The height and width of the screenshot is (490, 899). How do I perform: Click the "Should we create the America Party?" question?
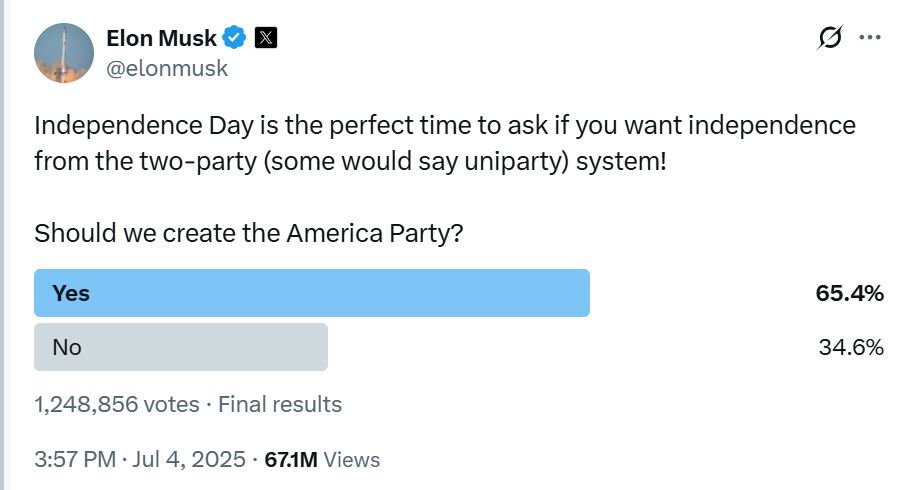(x=249, y=234)
